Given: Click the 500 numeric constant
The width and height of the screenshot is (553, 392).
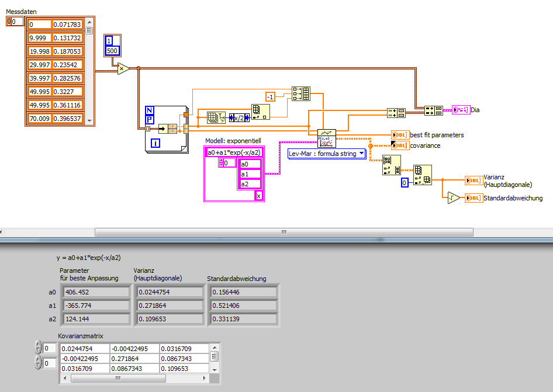Looking at the screenshot, I should 112,51.
